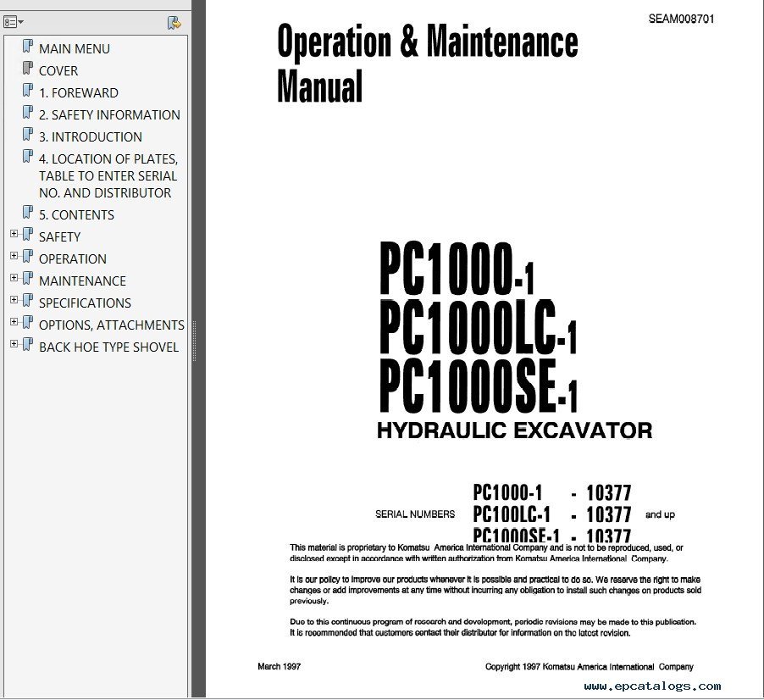Click the HYDRAULIC EXCAVATOR heading
764x700 pixels.
tap(514, 431)
